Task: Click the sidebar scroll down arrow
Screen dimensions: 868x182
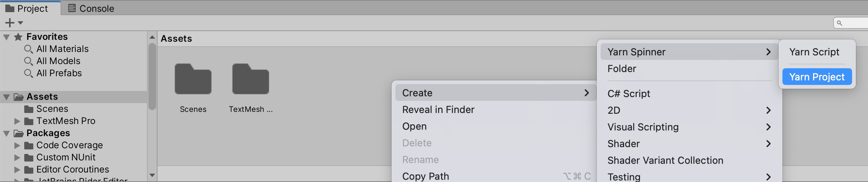Action: [x=152, y=175]
